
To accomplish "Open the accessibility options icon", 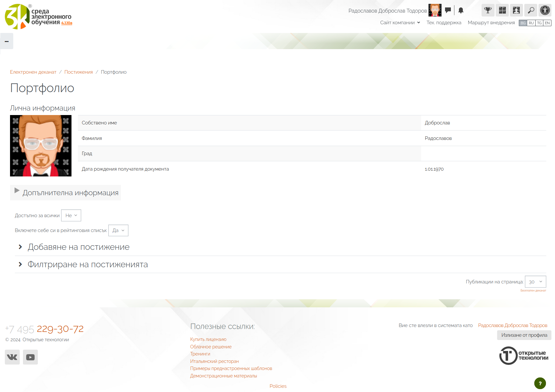I will tap(545, 10).
